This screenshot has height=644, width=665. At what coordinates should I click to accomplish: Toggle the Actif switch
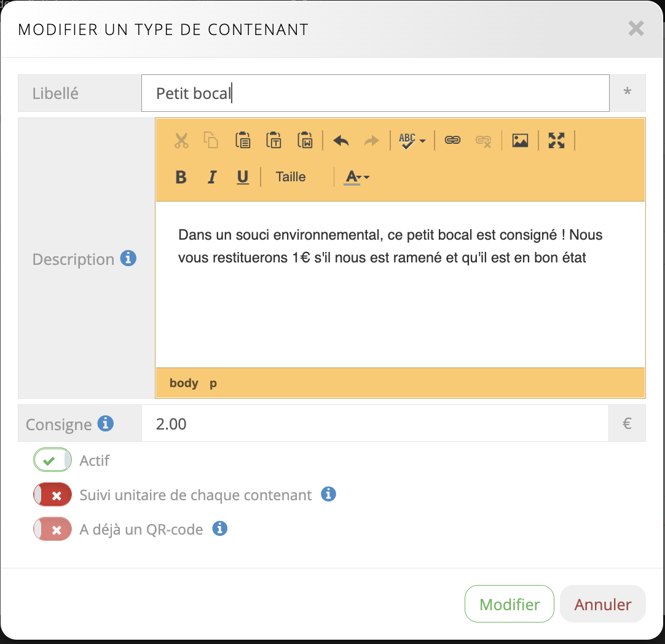click(53, 460)
